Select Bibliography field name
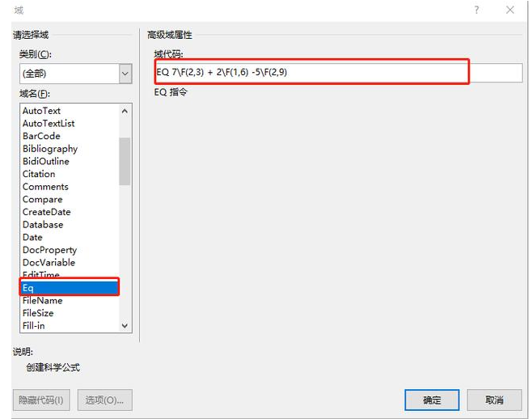This screenshot has width=532, height=419. point(50,149)
